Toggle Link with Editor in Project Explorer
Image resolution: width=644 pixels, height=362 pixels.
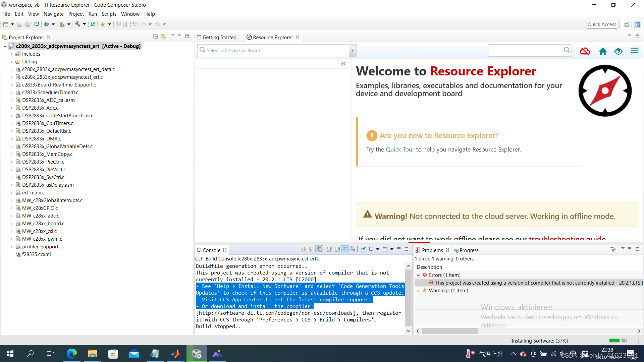click(x=163, y=36)
